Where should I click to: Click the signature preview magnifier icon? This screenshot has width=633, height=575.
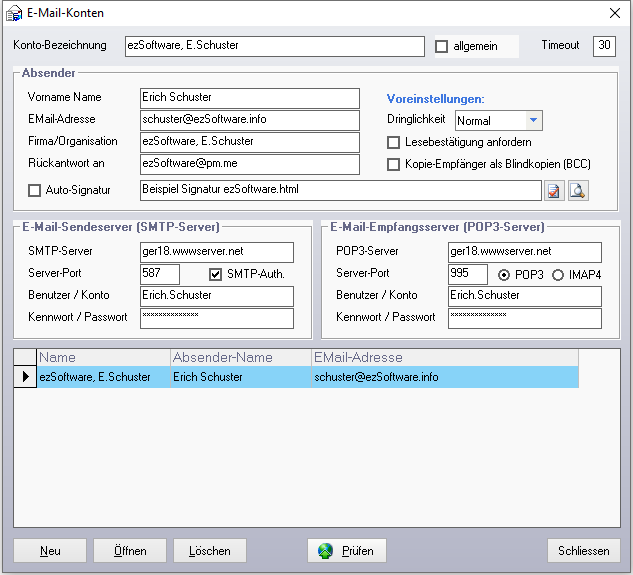[x=577, y=190]
